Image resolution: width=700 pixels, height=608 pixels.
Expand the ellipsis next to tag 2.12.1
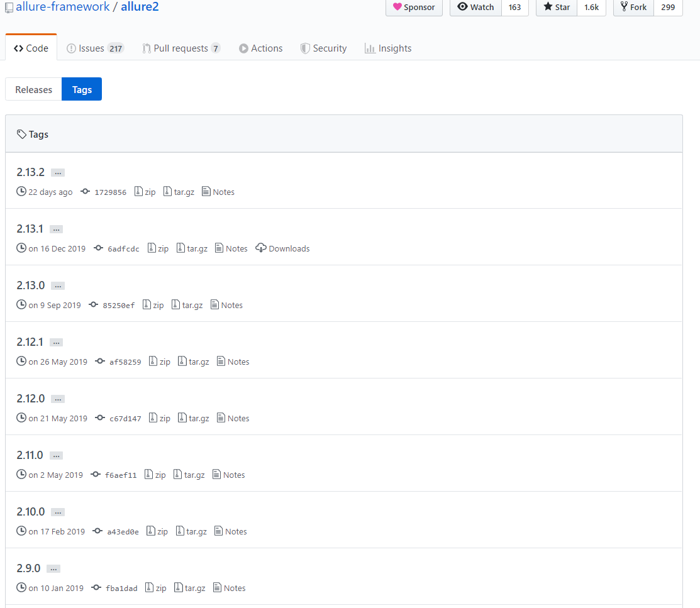(x=56, y=343)
